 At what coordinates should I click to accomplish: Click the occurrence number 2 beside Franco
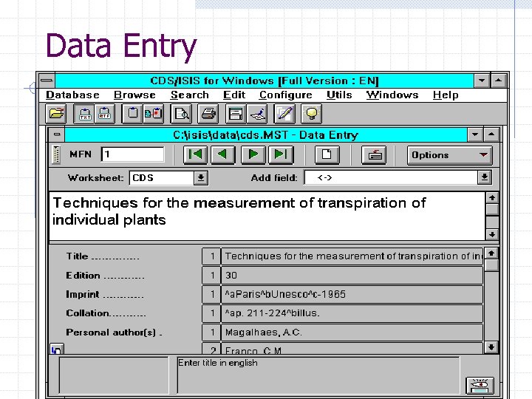211,349
